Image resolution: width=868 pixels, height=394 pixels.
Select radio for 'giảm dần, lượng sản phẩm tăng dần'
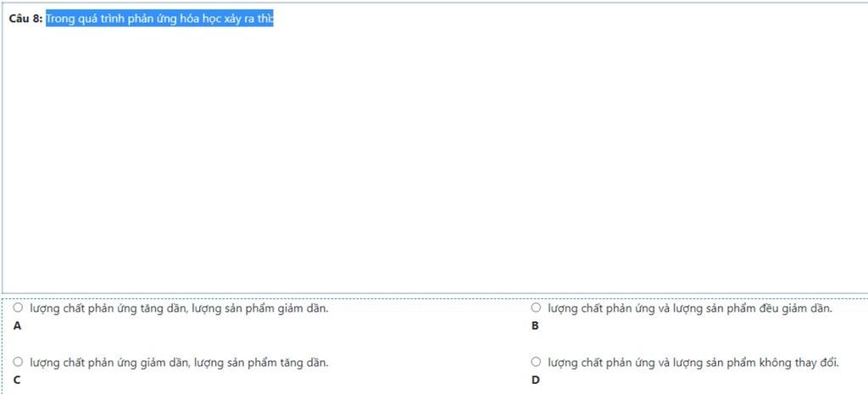coord(18,362)
